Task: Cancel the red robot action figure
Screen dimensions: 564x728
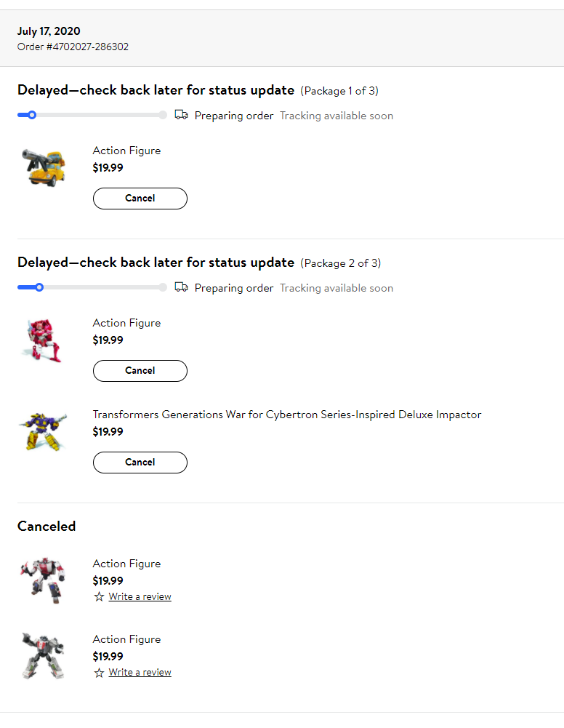Action: click(x=140, y=370)
